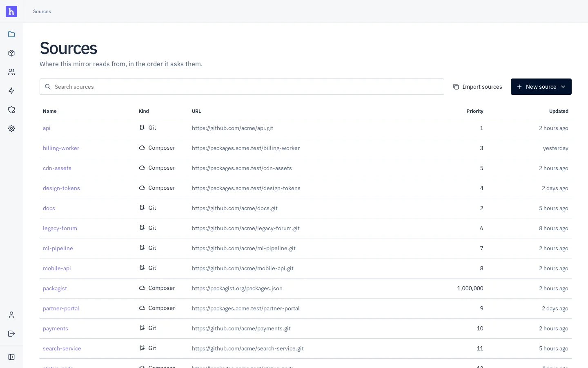Sort by the Updated column header
This screenshot has width=588, height=368.
pyautogui.click(x=559, y=111)
